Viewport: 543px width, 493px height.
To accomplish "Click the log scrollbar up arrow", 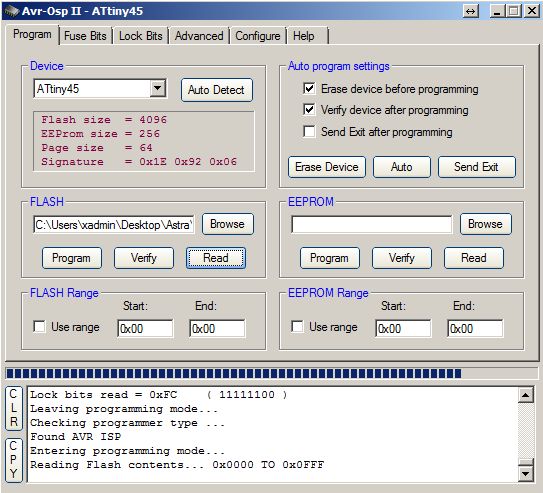I will click(x=525, y=395).
